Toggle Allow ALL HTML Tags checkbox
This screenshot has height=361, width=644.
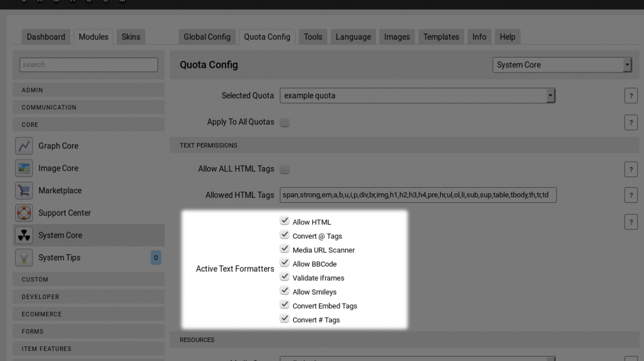pyautogui.click(x=284, y=170)
